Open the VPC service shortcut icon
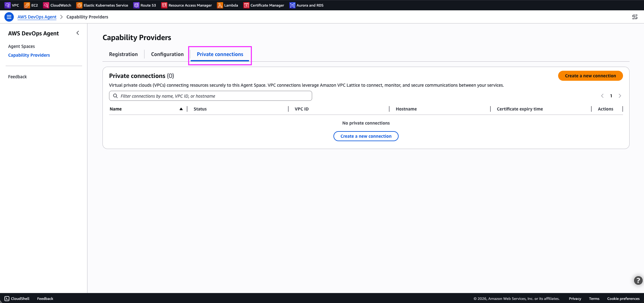The height and width of the screenshot is (303, 644). pos(7,5)
